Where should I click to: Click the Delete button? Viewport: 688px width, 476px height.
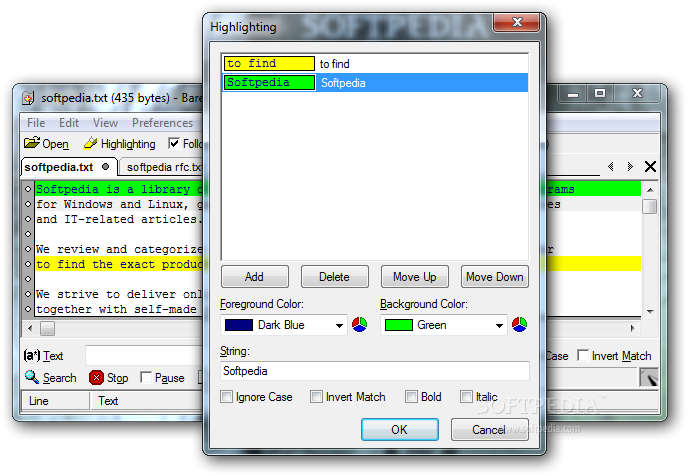coord(334,277)
